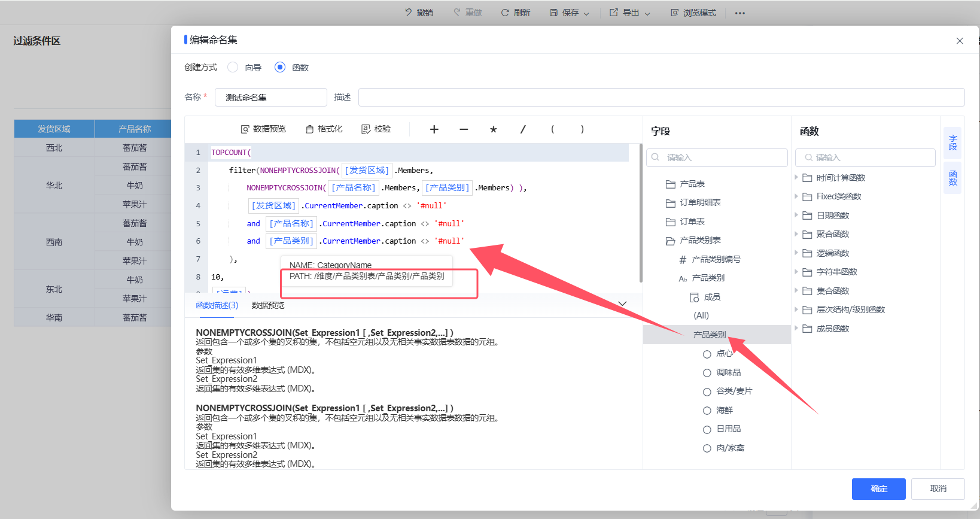Insert plus operator
This screenshot has height=519, width=980.
click(x=434, y=129)
